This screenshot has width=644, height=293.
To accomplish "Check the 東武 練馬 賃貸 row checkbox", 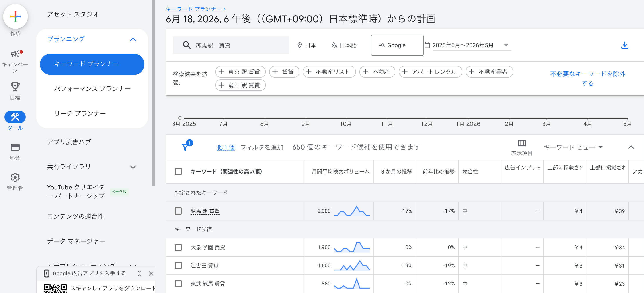I will [x=178, y=283].
